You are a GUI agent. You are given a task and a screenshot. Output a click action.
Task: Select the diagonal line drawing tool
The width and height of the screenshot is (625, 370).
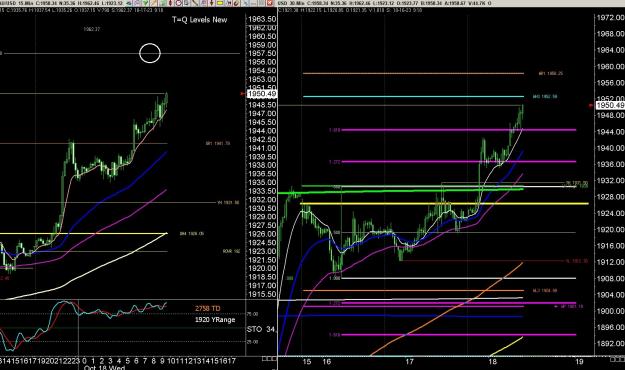point(195,3)
